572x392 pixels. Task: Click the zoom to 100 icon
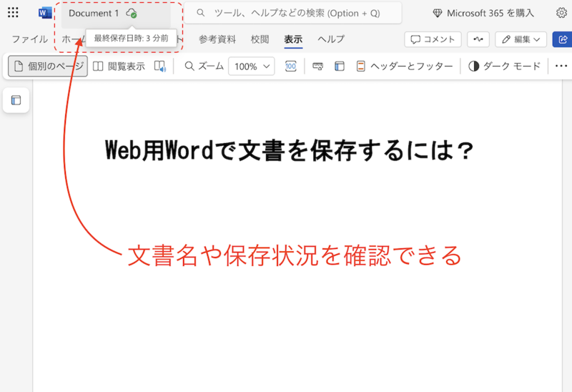[x=290, y=66]
